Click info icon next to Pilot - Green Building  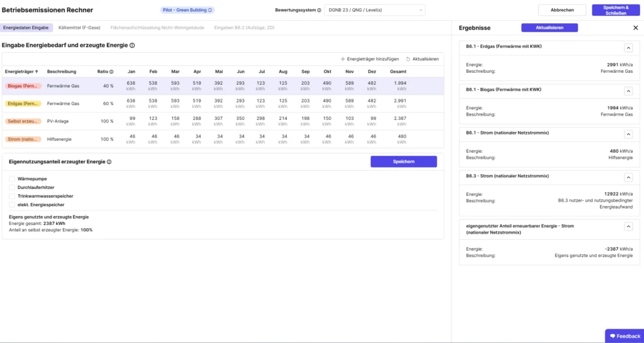pos(210,10)
